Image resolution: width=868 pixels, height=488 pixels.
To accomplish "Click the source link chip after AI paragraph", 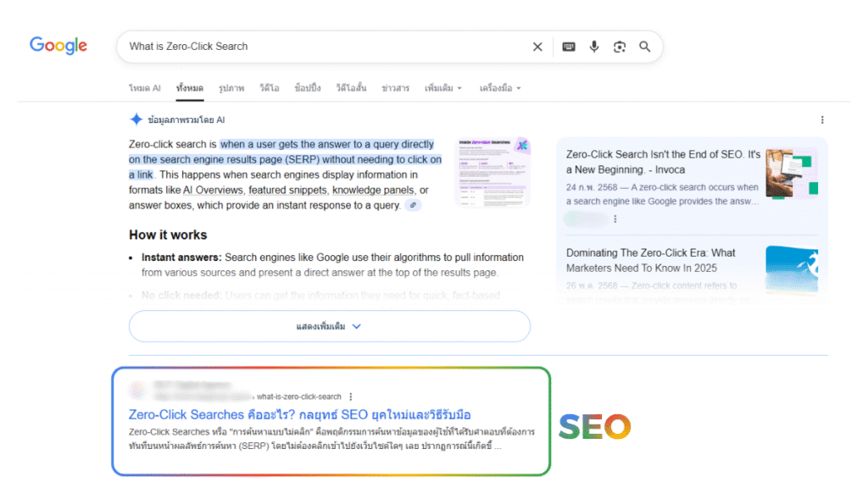I will [x=413, y=205].
